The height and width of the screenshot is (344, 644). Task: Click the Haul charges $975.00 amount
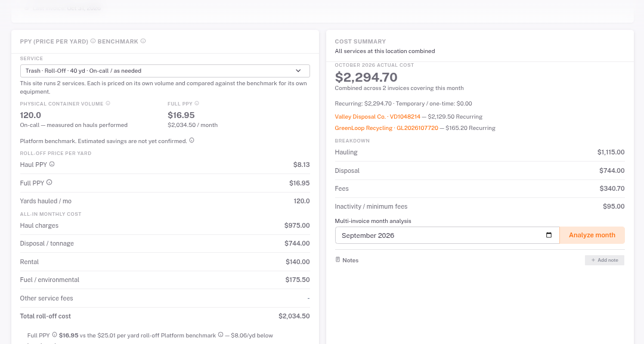[297, 225]
